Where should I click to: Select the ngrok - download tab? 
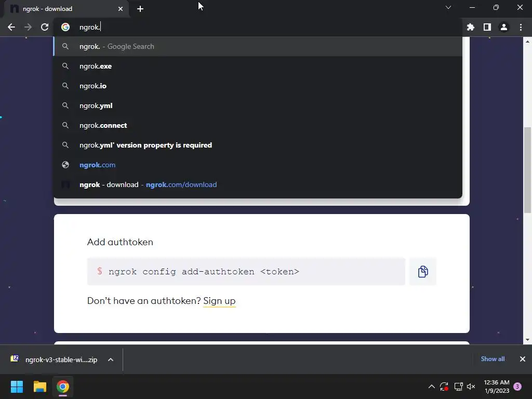pos(66,9)
